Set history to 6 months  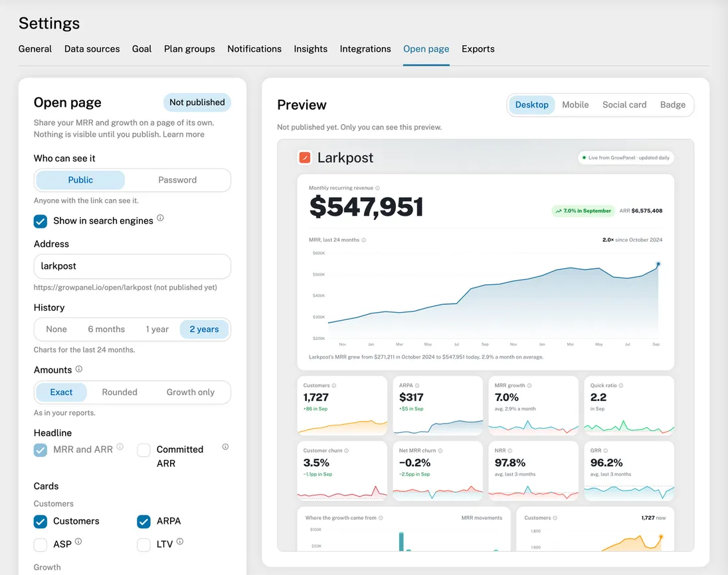coord(106,329)
